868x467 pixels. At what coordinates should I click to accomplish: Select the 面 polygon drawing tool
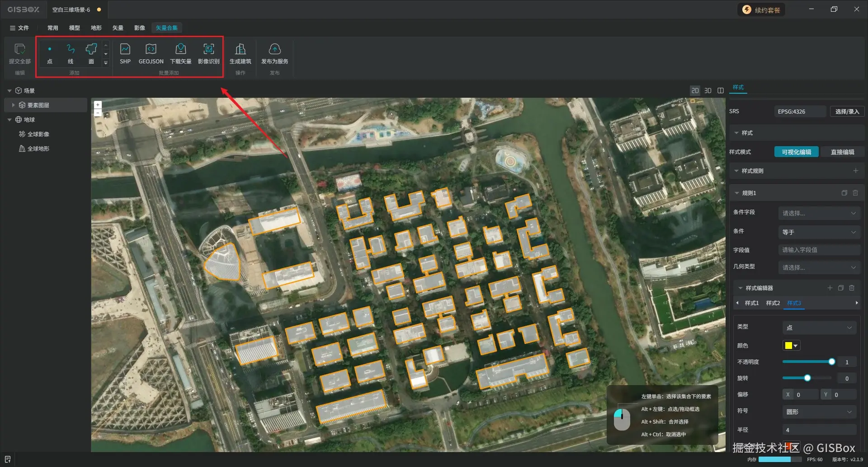tap(91, 53)
